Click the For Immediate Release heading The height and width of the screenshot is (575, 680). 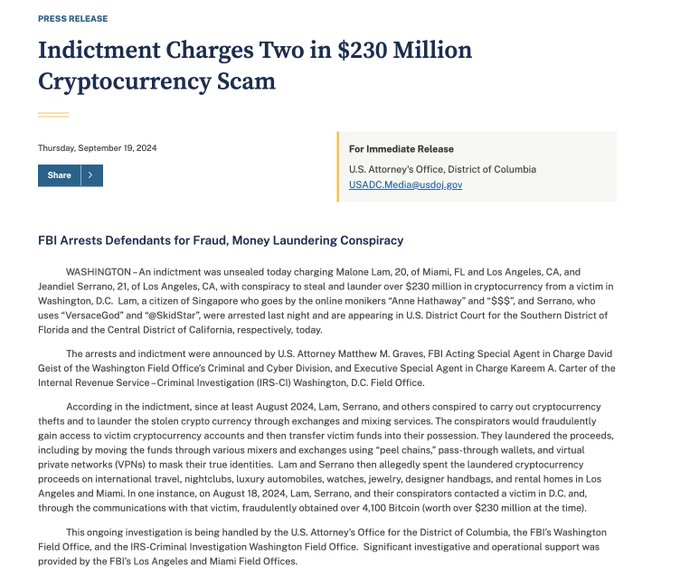click(401, 149)
